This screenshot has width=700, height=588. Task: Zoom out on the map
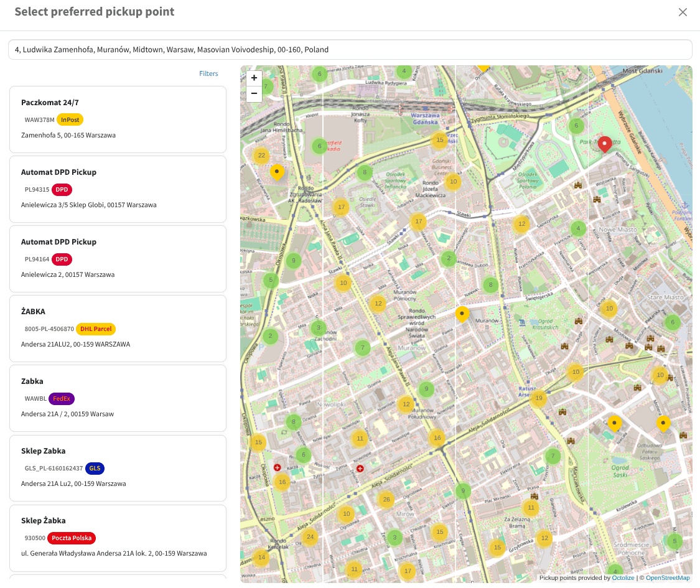point(254,94)
